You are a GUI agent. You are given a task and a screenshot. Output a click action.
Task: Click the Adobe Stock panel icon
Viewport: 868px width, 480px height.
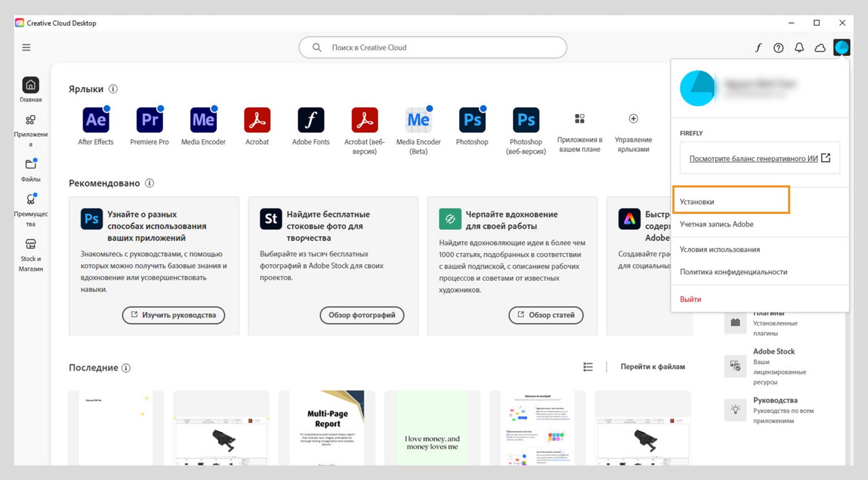(x=736, y=366)
